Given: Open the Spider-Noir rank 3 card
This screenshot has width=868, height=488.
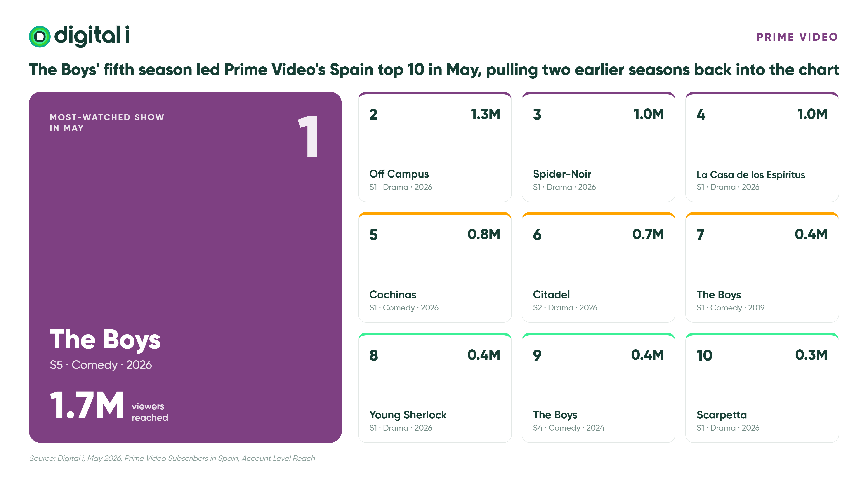Looking at the screenshot, I should pyautogui.click(x=598, y=147).
